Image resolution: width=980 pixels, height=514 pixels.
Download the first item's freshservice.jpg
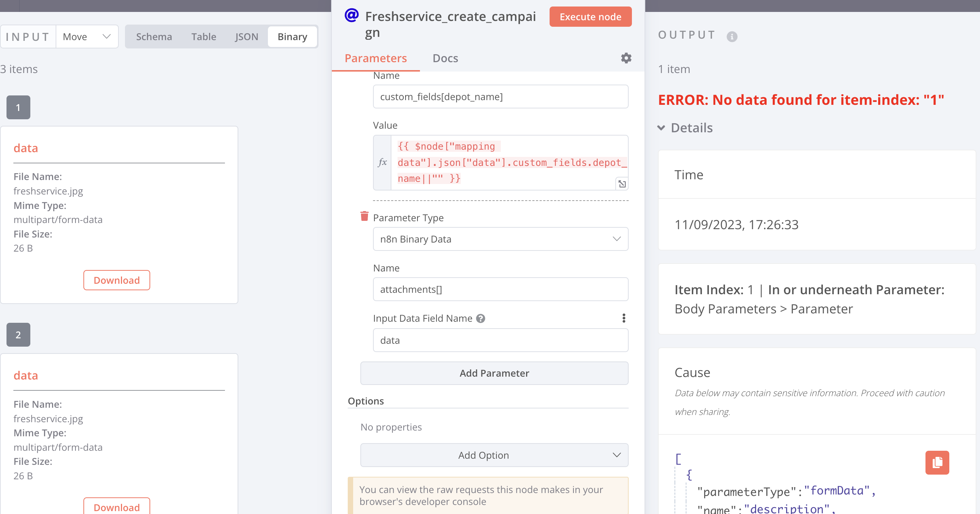tap(116, 280)
